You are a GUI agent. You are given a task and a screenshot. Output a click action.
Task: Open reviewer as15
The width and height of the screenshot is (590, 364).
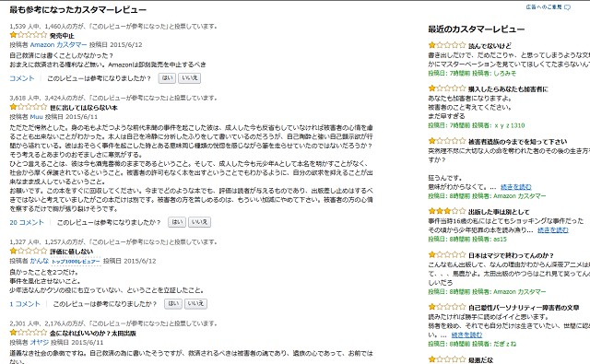pos(500,239)
